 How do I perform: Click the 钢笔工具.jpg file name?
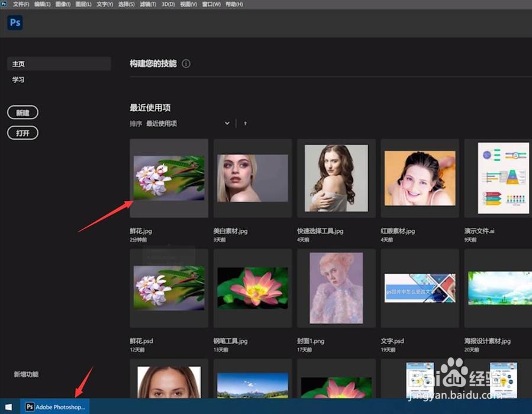(230, 341)
